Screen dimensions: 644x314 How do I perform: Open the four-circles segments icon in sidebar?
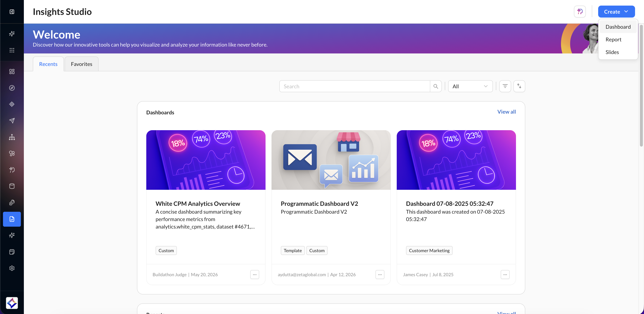click(x=12, y=153)
